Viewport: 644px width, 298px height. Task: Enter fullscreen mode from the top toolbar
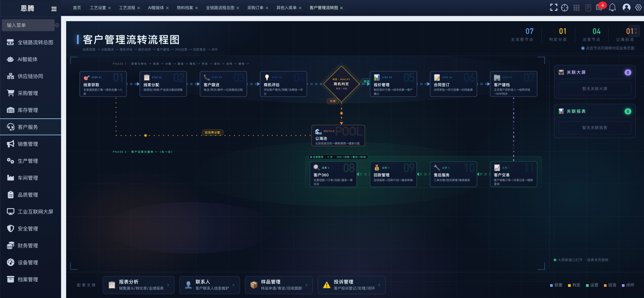554,8
